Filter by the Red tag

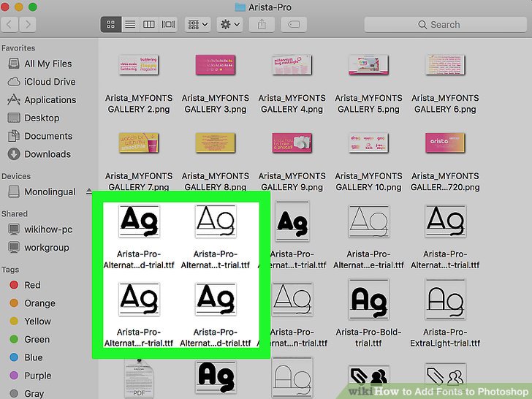26,285
